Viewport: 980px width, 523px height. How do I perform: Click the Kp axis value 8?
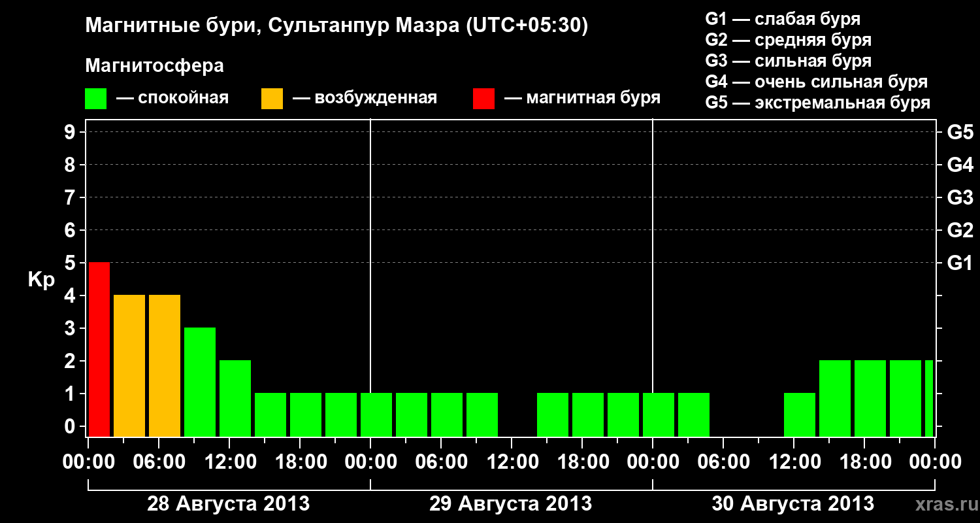tap(71, 165)
